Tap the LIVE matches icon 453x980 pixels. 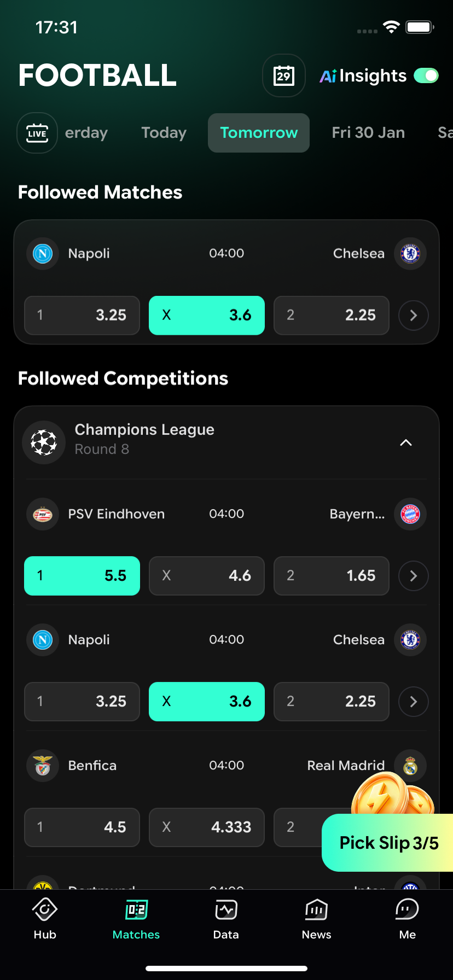pos(37,133)
